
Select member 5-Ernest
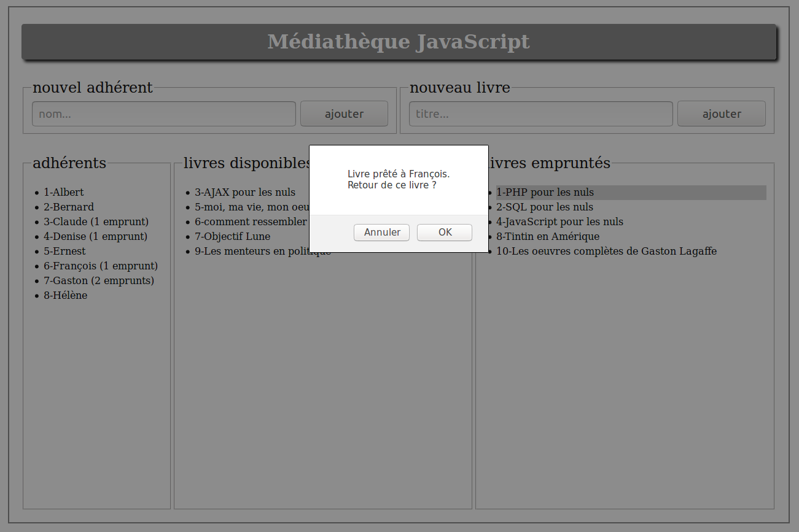(64, 252)
